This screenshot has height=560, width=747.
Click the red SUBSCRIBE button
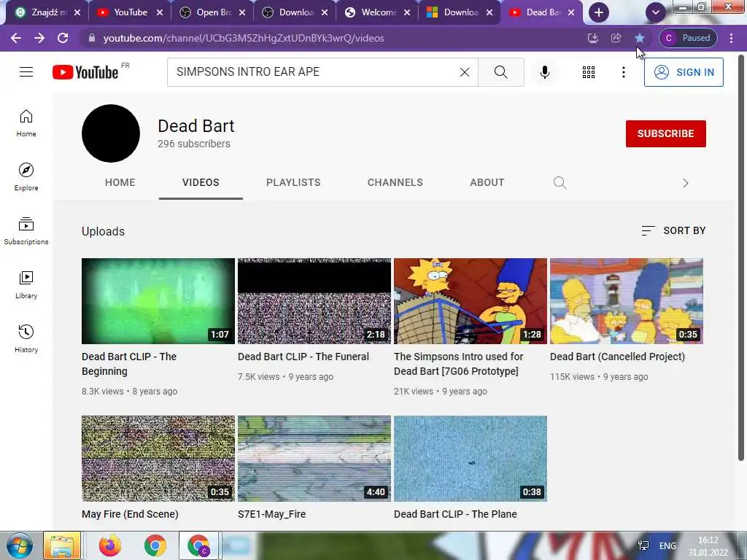click(x=665, y=134)
